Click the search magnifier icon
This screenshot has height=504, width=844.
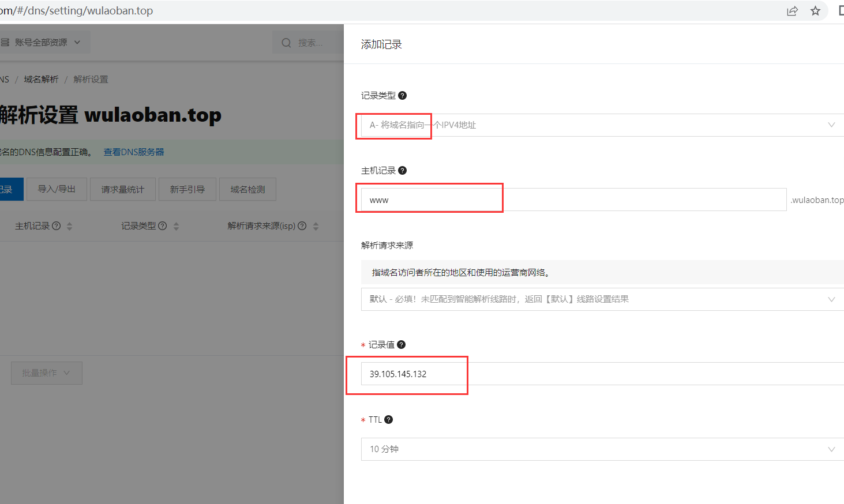[286, 43]
